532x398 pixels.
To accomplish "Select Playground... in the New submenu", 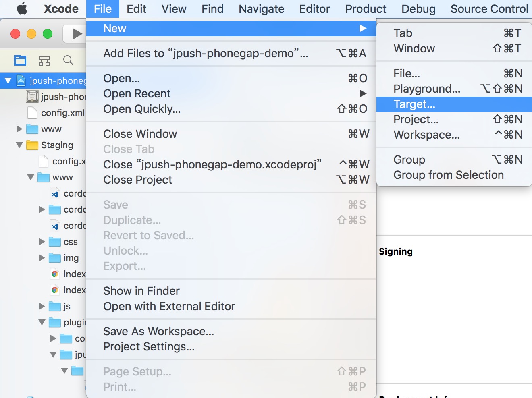I will tap(427, 89).
